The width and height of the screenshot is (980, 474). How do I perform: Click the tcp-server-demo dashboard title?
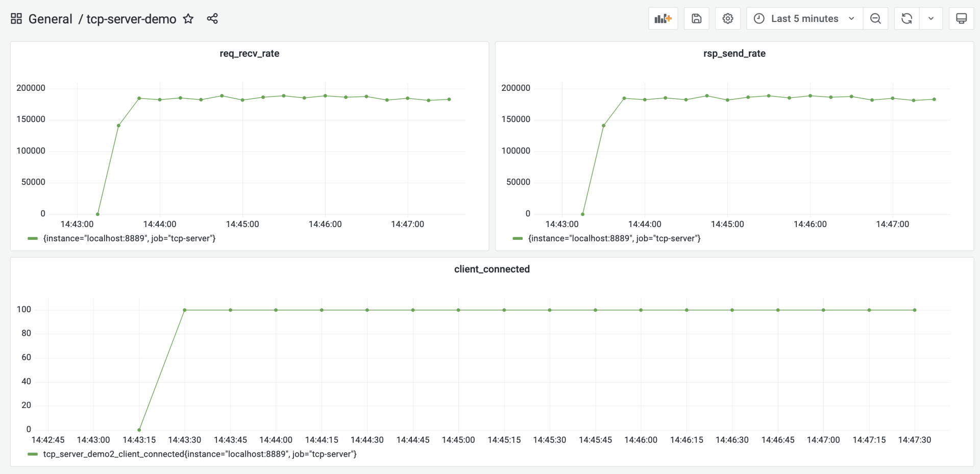(131, 19)
